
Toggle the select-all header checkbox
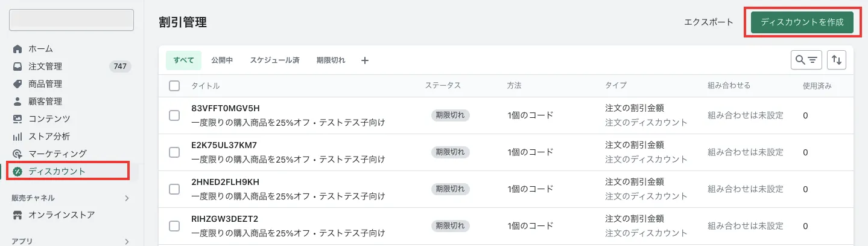coord(175,86)
